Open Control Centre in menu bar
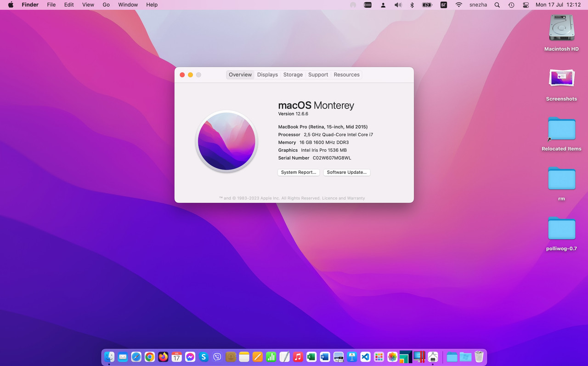Viewport: 588px width, 366px height. click(x=526, y=5)
